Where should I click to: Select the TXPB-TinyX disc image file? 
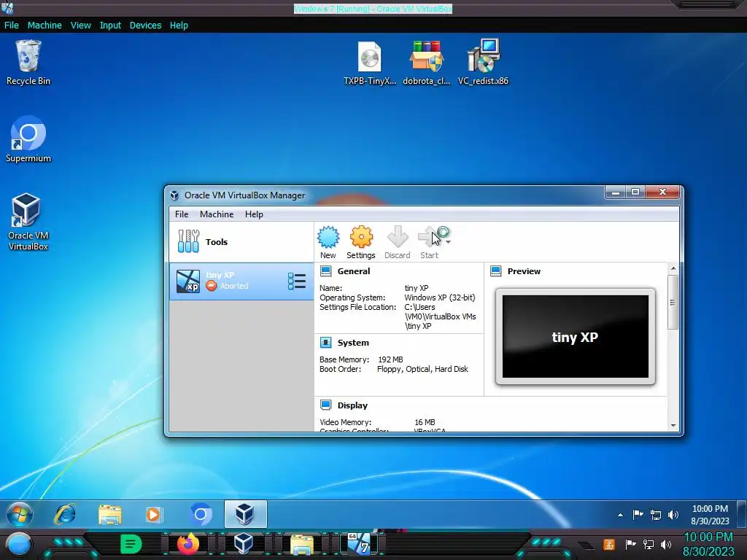click(370, 63)
